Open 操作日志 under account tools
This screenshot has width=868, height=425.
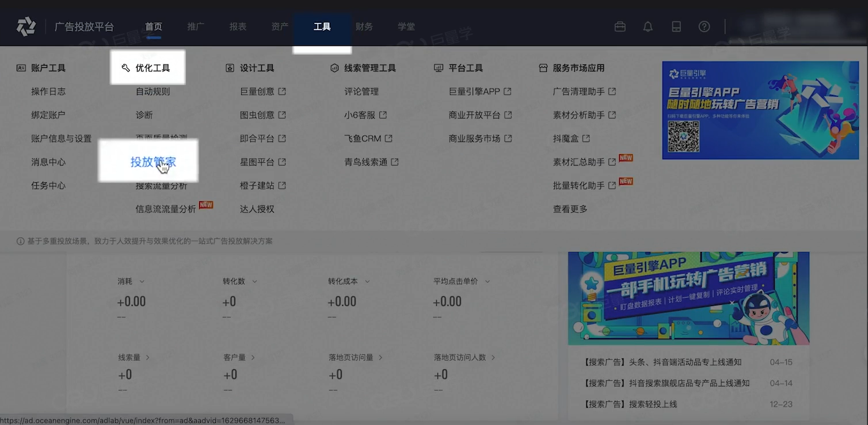(x=48, y=91)
